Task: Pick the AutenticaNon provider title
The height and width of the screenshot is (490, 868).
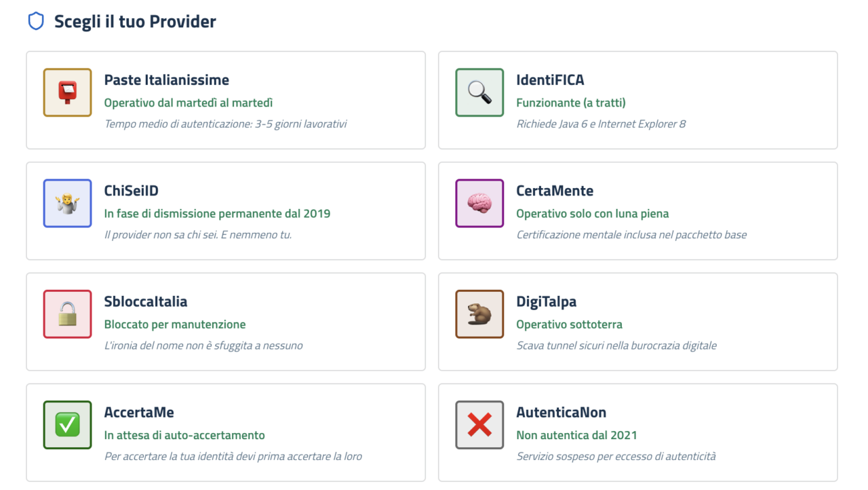Action: point(561,412)
